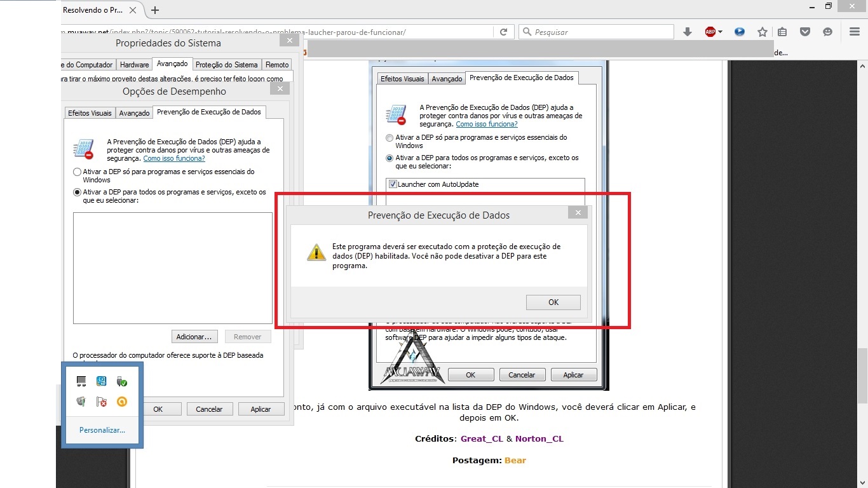Open the Proteção do Sistema tab
This screenshot has width=868, height=488.
click(226, 65)
